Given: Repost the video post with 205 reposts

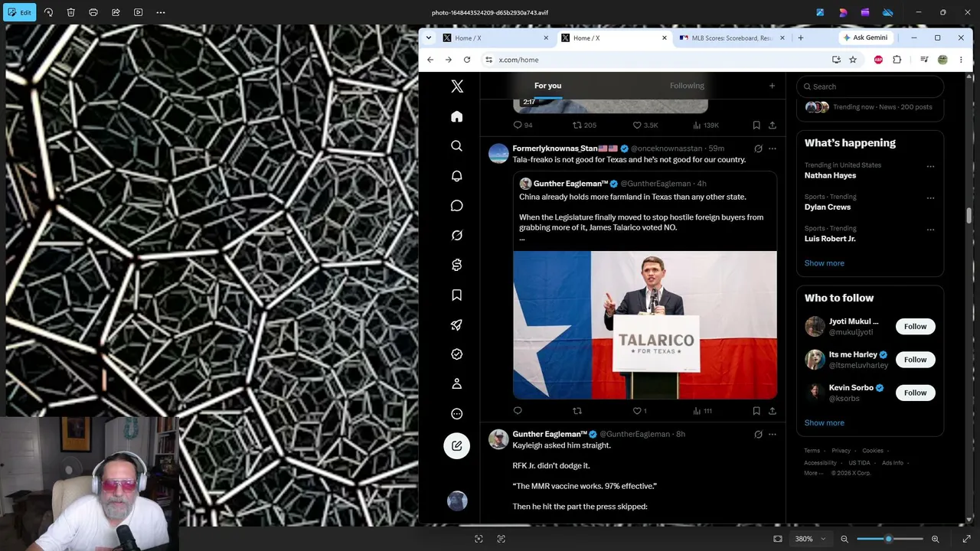Looking at the screenshot, I should pyautogui.click(x=584, y=125).
